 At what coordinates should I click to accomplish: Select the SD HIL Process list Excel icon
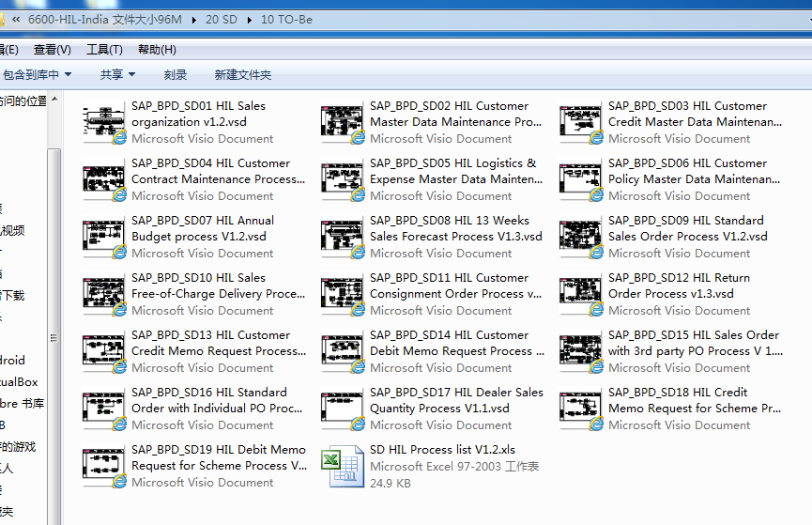pos(343,467)
